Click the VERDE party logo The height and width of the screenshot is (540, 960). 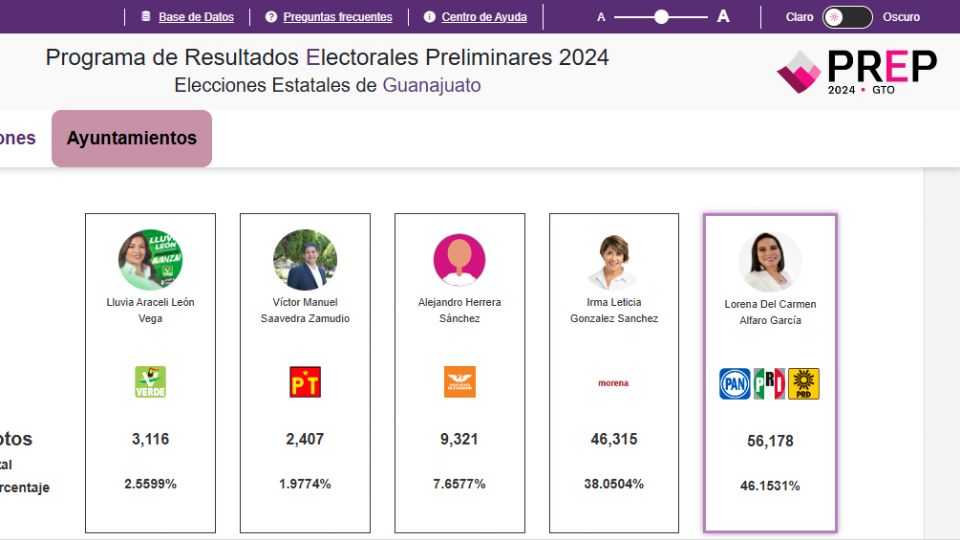click(x=150, y=382)
